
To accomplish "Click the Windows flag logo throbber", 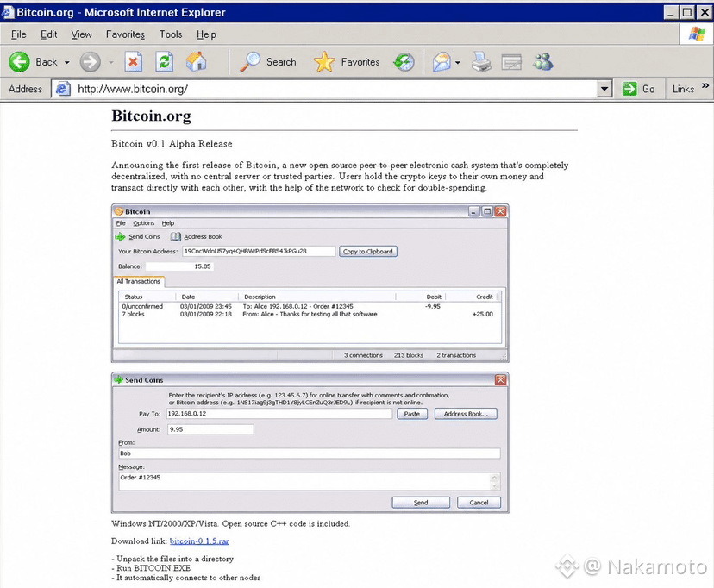I will coord(697,34).
